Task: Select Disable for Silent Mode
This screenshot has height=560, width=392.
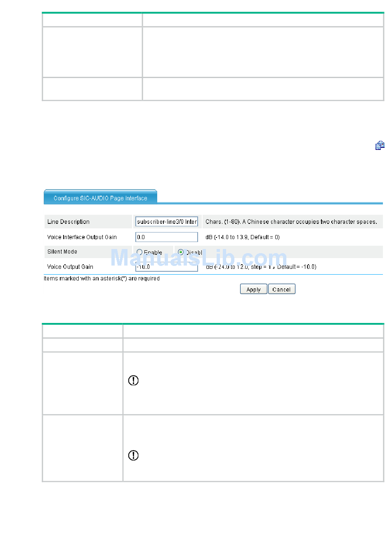Action: coord(181,252)
